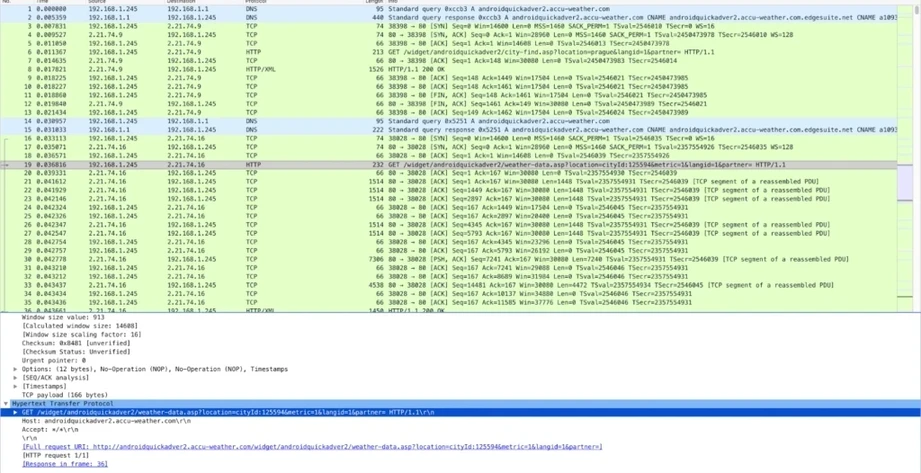Select packet 5 ACK Win=14608

tap(449, 43)
